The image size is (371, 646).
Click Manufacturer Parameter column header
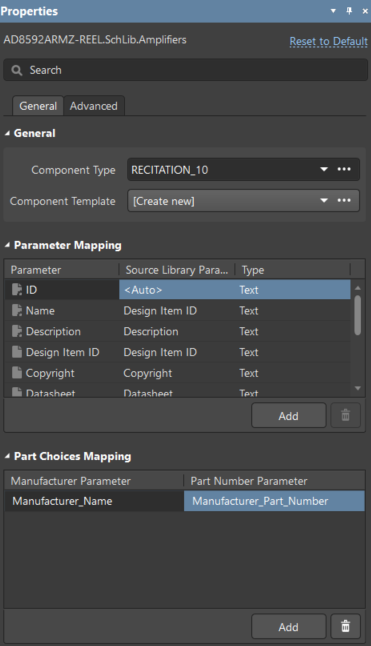pos(94,481)
